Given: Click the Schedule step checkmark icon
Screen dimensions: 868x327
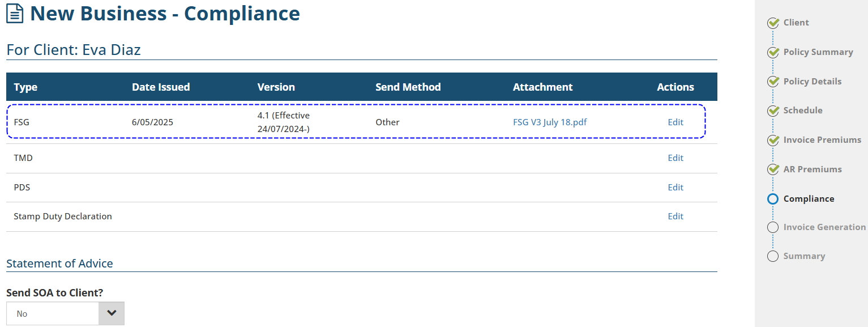Looking at the screenshot, I should (773, 111).
